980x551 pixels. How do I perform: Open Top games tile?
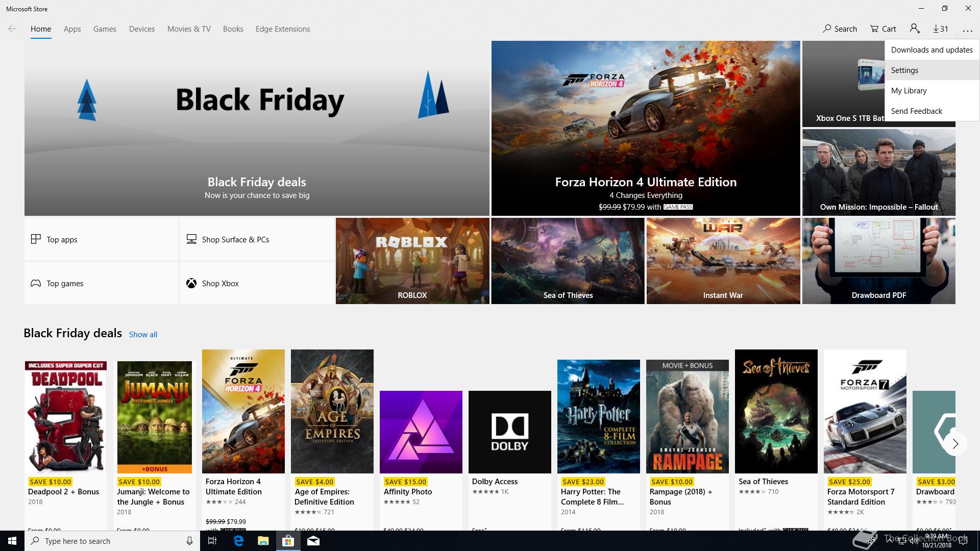click(101, 283)
